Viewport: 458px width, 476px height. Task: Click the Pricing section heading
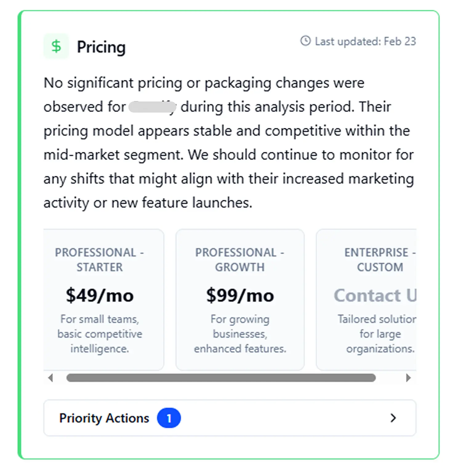[x=101, y=47]
